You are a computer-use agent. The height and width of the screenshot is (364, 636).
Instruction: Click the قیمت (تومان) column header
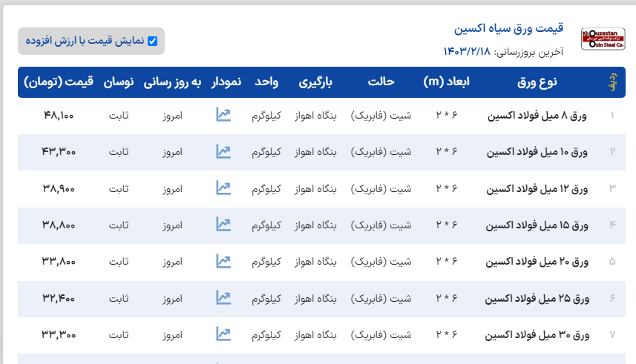tap(59, 82)
